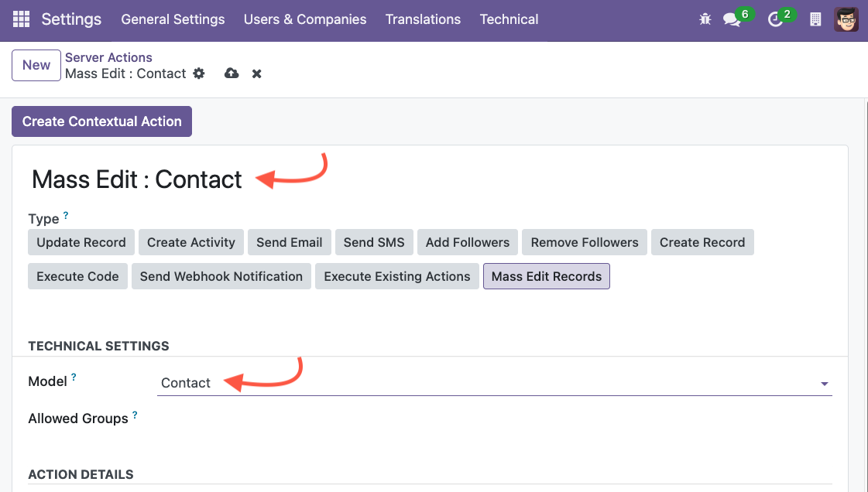This screenshot has height=492, width=868.
Task: Select the Send Webhook Notification type
Action: click(x=221, y=276)
